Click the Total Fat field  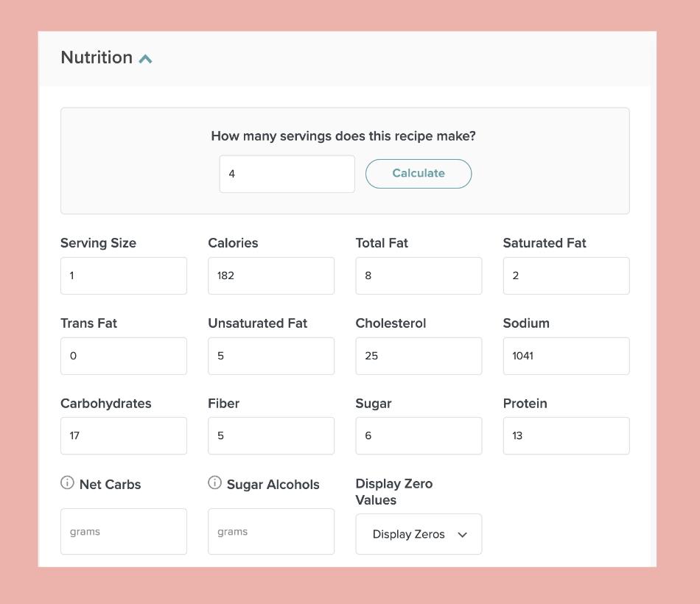pyautogui.click(x=419, y=275)
